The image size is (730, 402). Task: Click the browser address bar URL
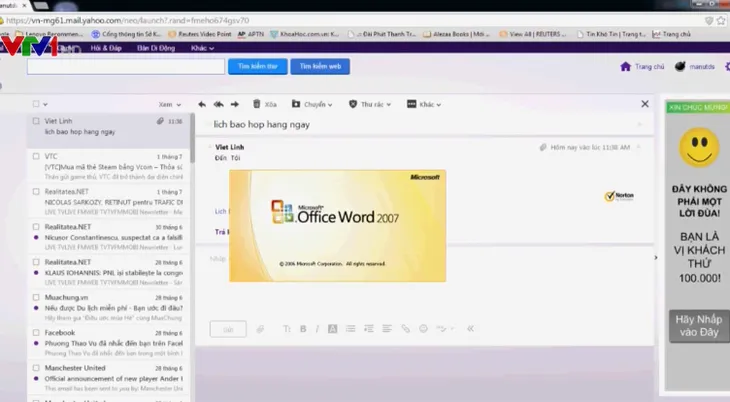(127, 20)
